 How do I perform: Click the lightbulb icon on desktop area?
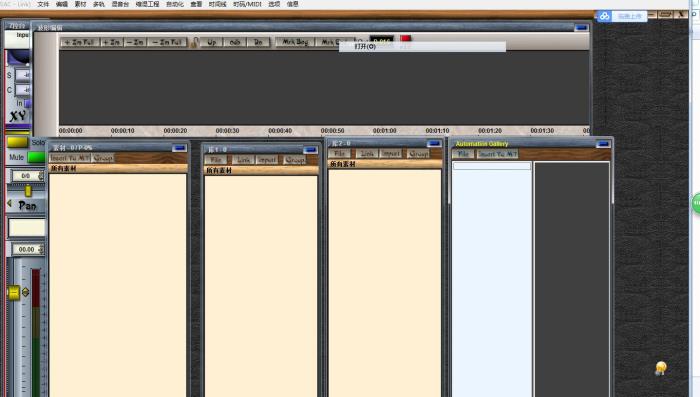click(x=661, y=368)
